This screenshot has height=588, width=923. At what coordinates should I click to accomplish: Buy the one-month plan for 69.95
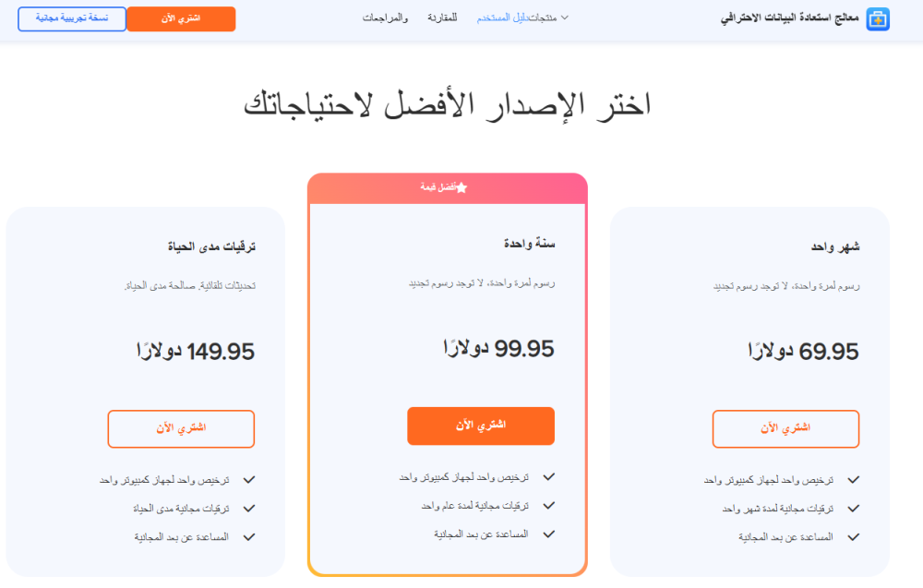point(785,429)
